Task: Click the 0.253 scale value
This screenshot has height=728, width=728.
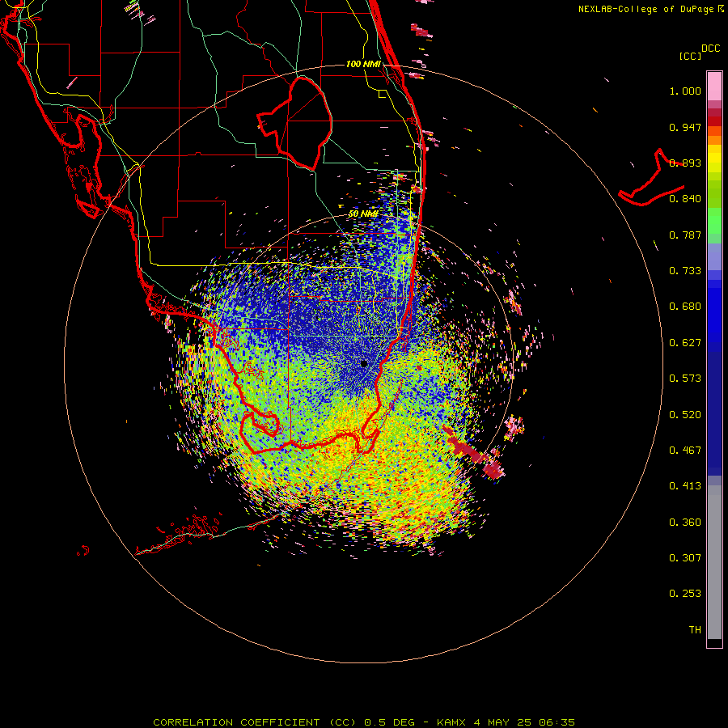Action: coord(685,594)
